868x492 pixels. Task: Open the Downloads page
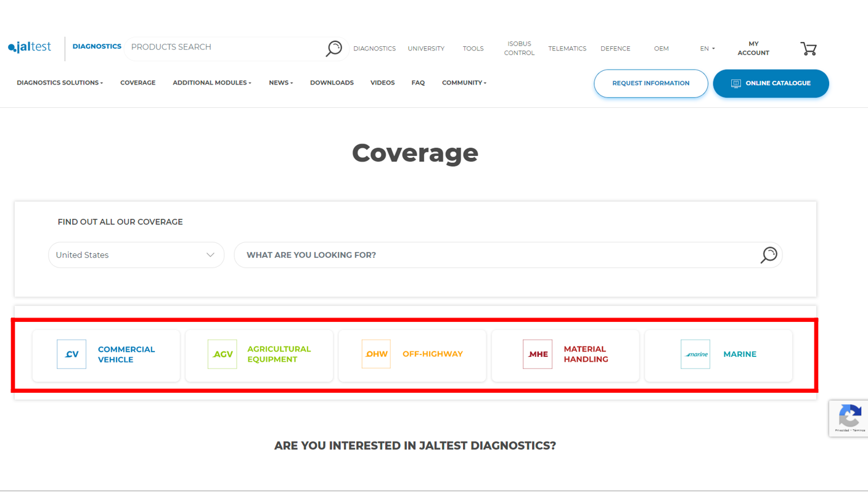[x=332, y=83]
